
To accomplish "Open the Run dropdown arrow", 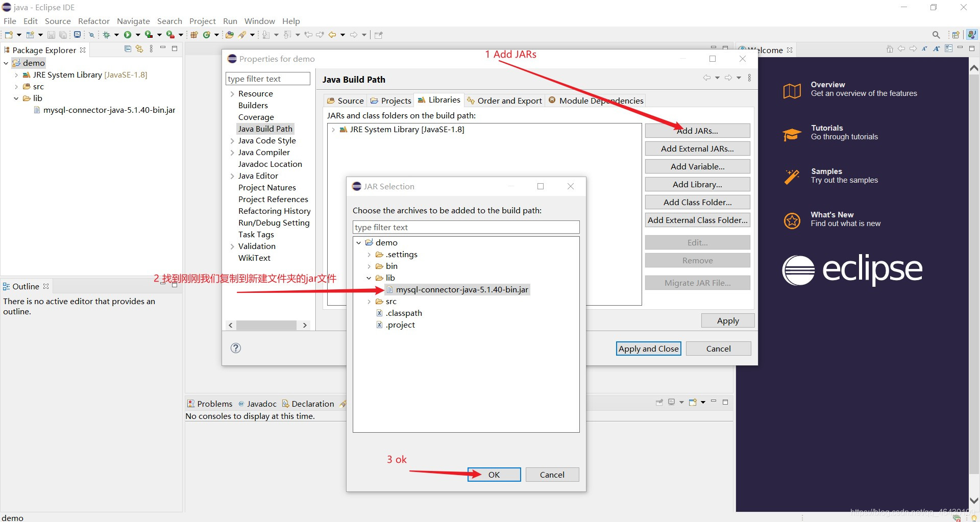I will coord(138,35).
